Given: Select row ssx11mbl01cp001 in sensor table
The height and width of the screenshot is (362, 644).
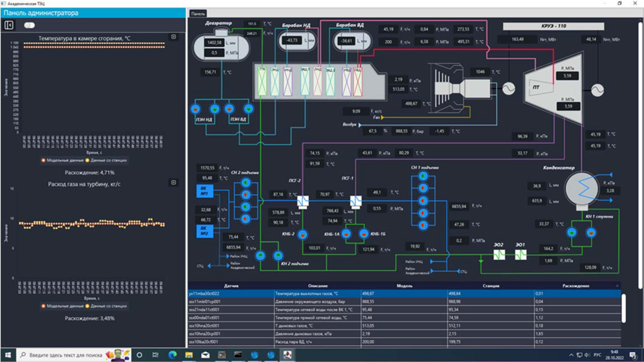Looking at the screenshot, I should tap(404, 302).
